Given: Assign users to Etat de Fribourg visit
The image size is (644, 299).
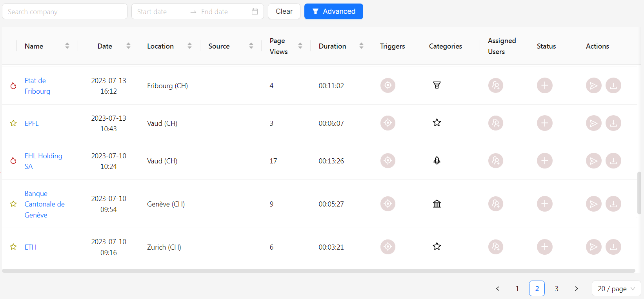Looking at the screenshot, I should coord(496,85).
